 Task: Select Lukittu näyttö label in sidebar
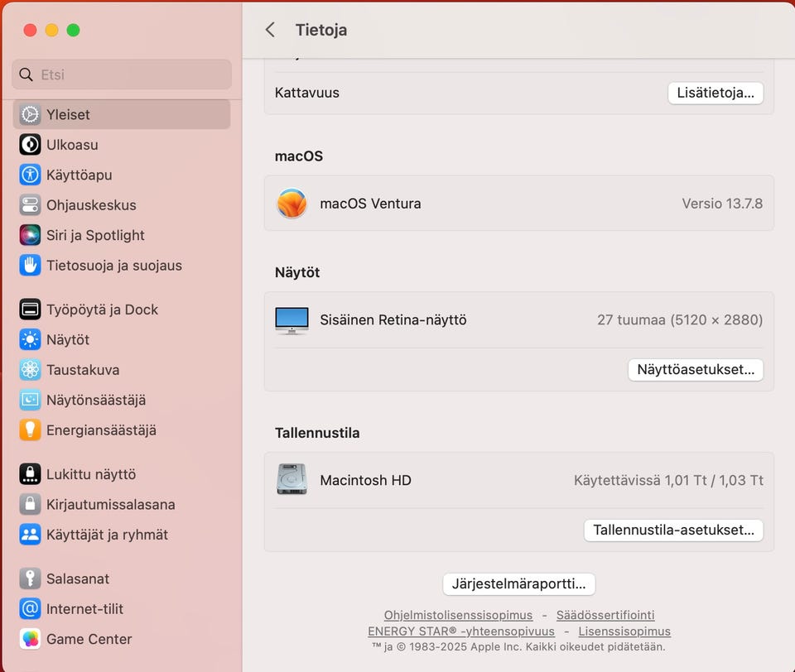[91, 474]
